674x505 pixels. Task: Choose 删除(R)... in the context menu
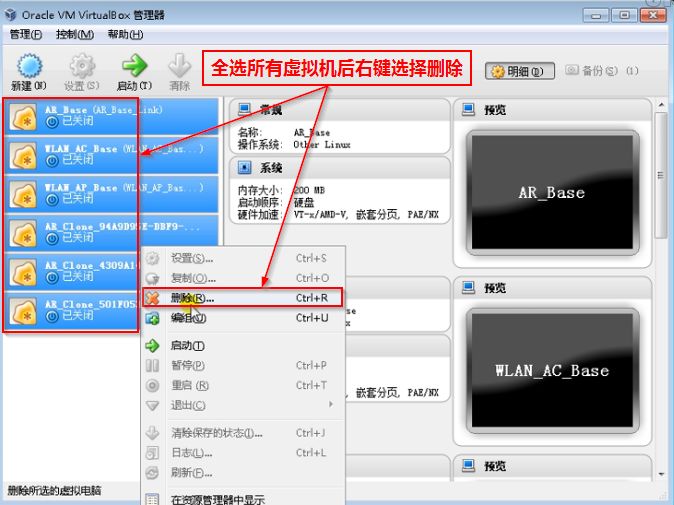(x=243, y=298)
